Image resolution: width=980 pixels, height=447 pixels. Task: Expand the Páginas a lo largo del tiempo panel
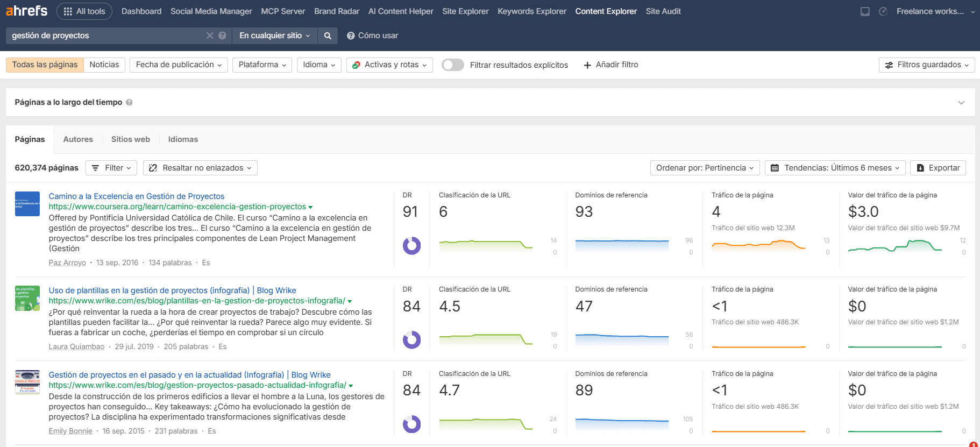point(961,103)
